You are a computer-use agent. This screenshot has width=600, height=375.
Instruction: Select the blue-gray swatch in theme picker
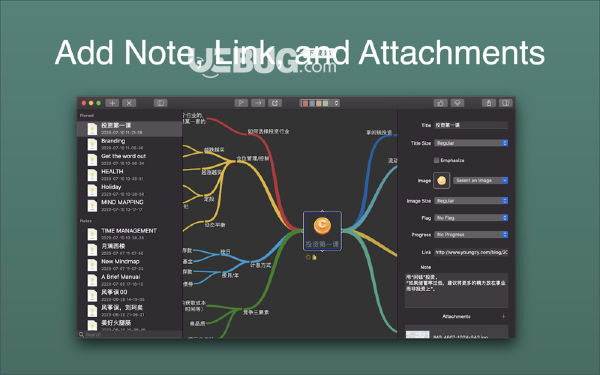(312, 103)
